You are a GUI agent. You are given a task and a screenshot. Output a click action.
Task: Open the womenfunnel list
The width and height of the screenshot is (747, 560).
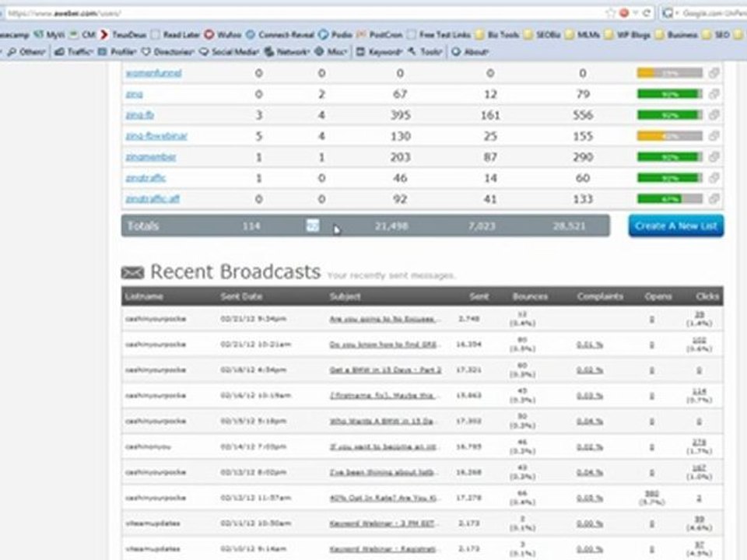[x=153, y=73]
